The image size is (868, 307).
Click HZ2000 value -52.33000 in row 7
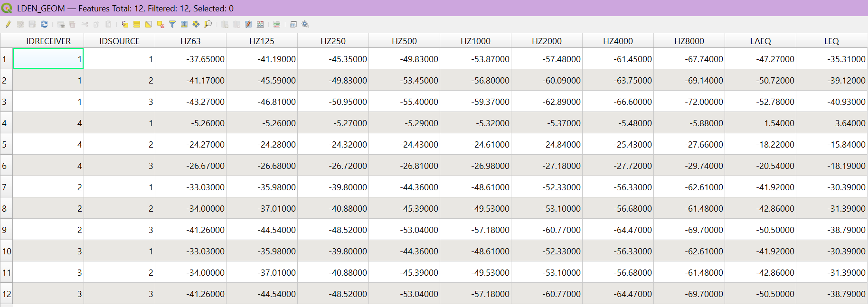pyautogui.click(x=547, y=187)
